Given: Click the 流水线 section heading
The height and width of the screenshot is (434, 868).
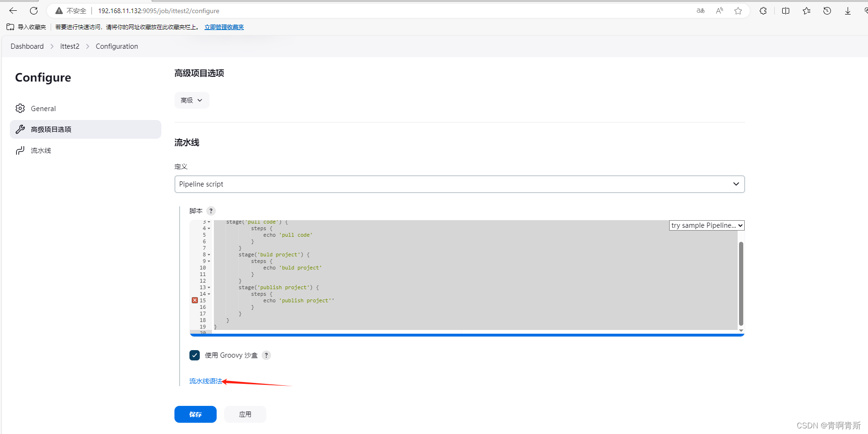Looking at the screenshot, I should pyautogui.click(x=187, y=142).
